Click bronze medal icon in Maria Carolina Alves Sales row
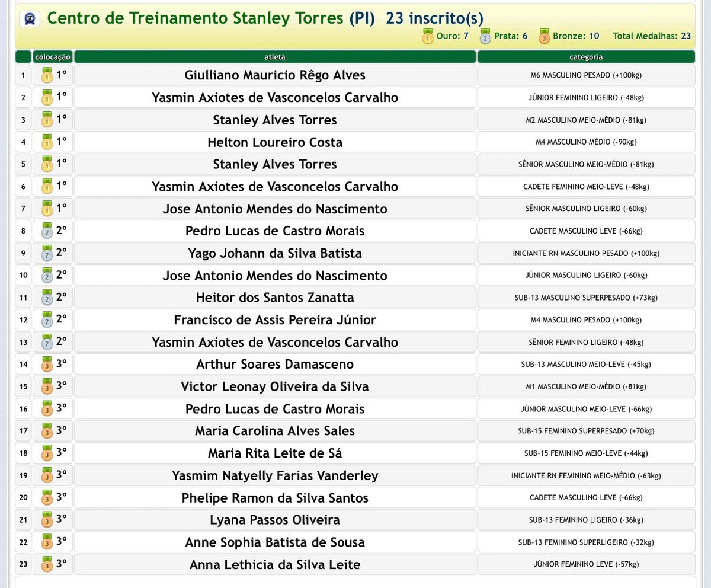Viewport: 711px width, 588px height. pyautogui.click(x=47, y=432)
